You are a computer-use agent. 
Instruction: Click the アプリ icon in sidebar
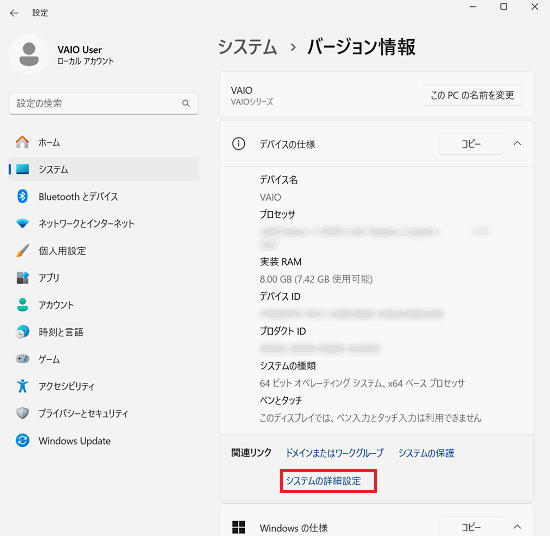coord(22,277)
